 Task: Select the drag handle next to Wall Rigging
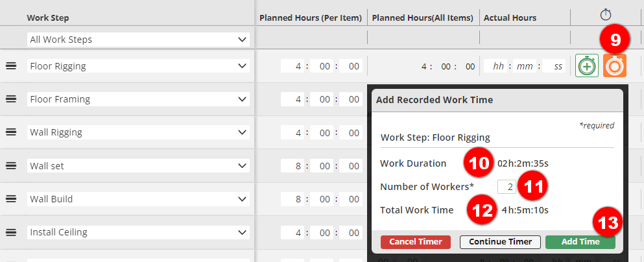pos(11,132)
